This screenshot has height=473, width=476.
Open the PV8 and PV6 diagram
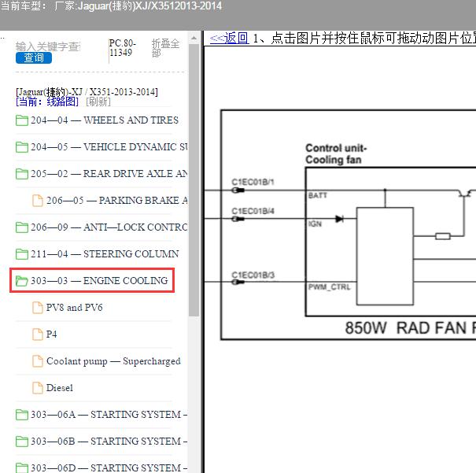click(x=75, y=308)
